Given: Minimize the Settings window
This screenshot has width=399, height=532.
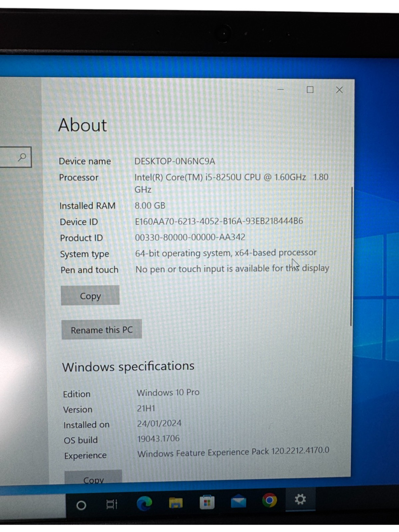Looking at the screenshot, I should pos(281,89).
